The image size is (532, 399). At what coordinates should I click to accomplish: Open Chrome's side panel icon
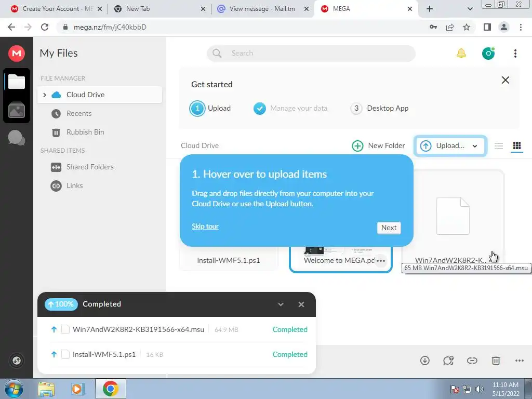[487, 27]
